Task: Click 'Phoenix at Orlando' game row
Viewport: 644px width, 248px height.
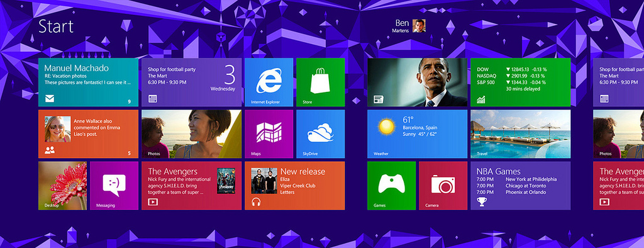Action: (511, 192)
